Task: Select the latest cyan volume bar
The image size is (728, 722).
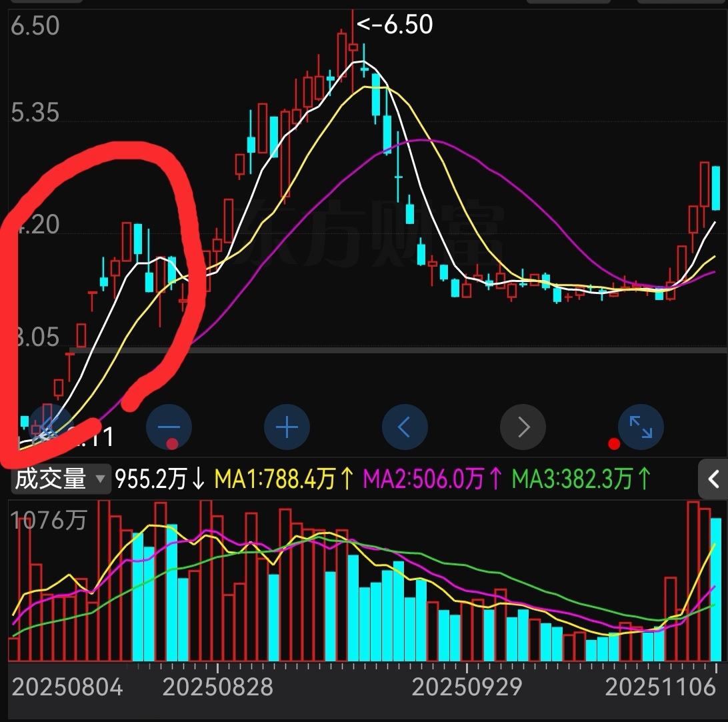Action: point(716,590)
